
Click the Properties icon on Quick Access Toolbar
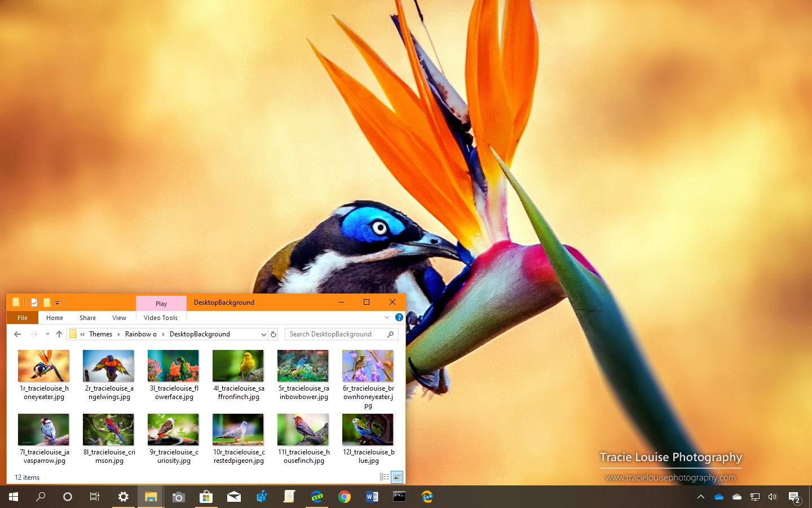[x=34, y=303]
